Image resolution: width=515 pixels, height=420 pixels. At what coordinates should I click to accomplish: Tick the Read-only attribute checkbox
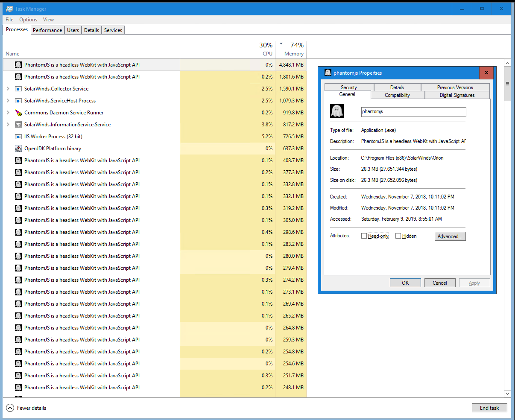364,236
